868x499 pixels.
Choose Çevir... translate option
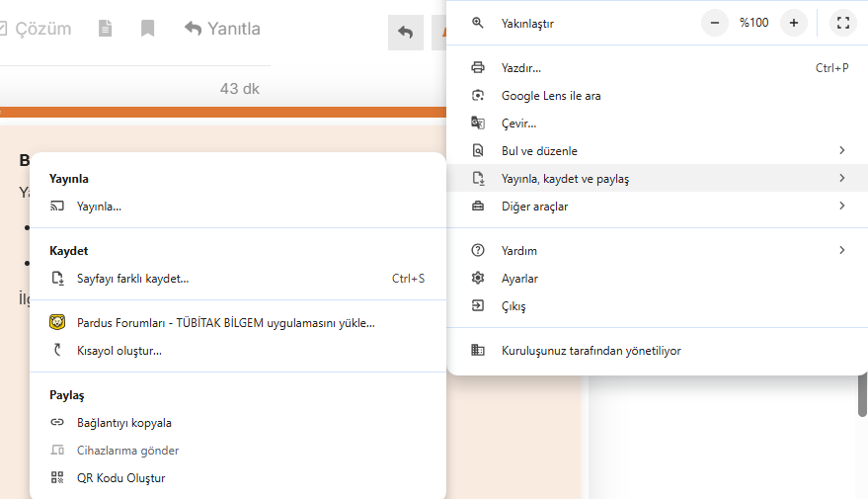coord(518,124)
